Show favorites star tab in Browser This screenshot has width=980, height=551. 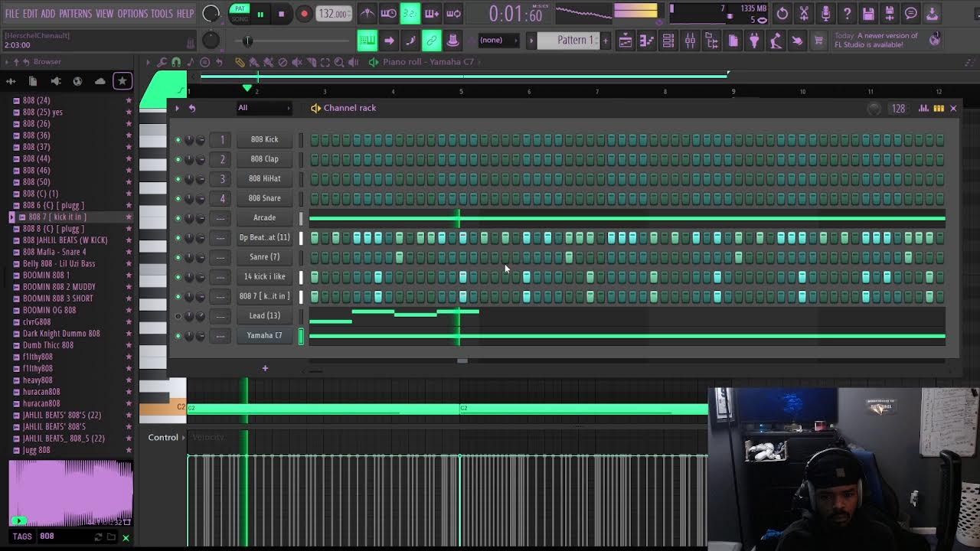click(x=122, y=80)
